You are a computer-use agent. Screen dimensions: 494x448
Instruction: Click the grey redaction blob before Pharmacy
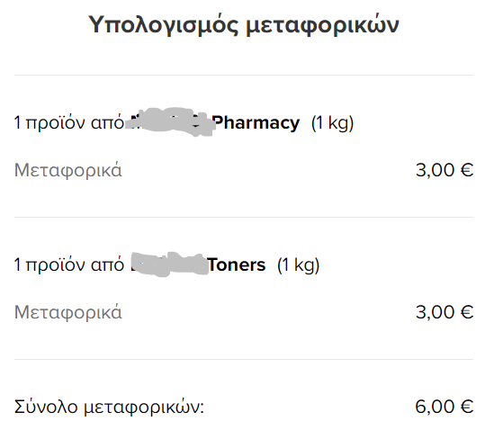coord(170,122)
